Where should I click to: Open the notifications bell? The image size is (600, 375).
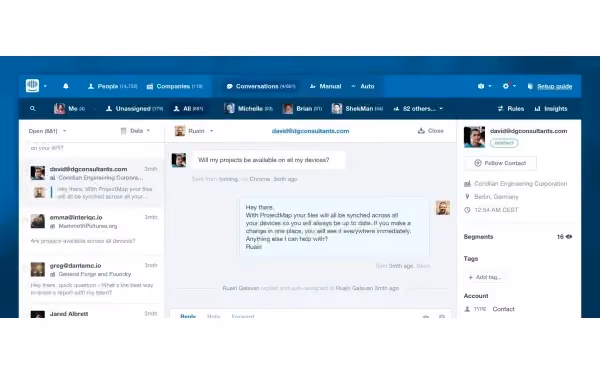click(x=66, y=86)
